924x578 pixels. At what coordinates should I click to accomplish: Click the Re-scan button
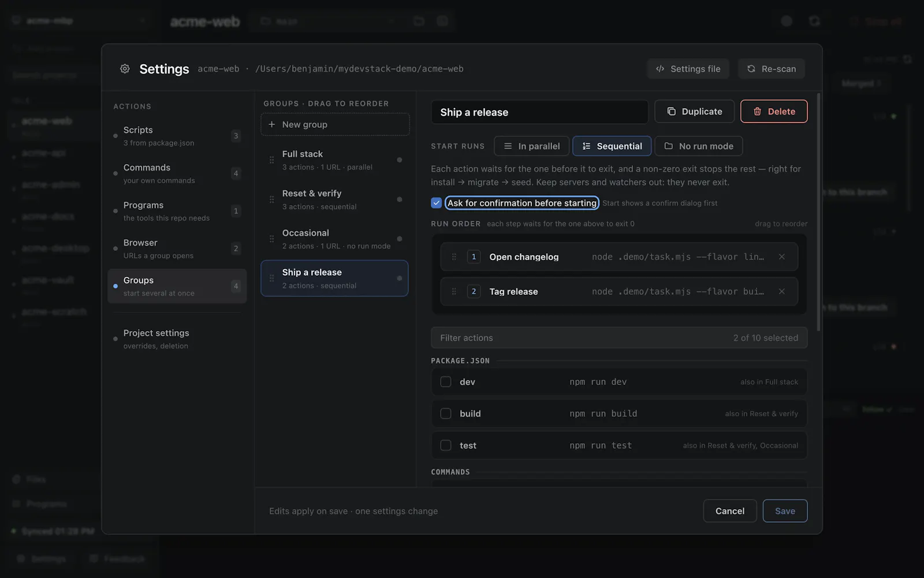click(772, 69)
